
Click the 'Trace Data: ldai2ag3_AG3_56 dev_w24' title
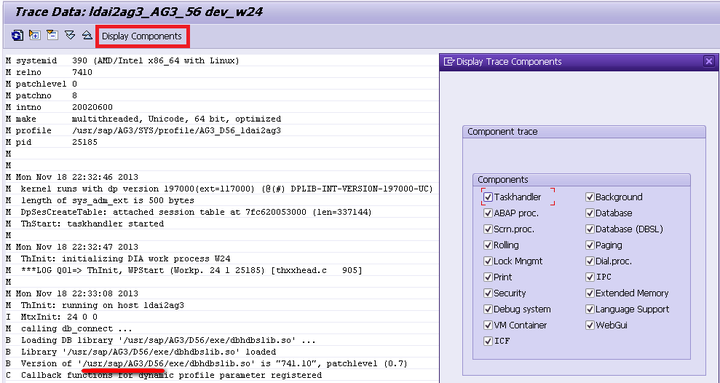tap(139, 11)
